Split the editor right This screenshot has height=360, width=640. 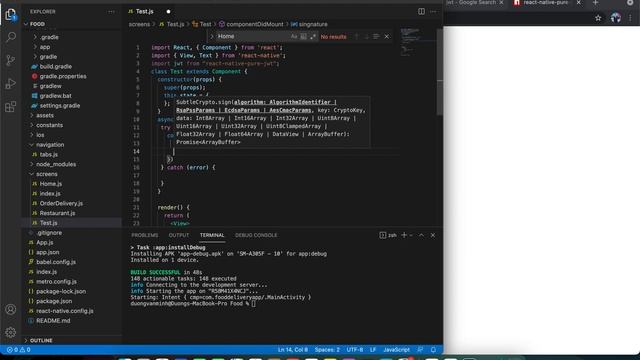tap(421, 11)
